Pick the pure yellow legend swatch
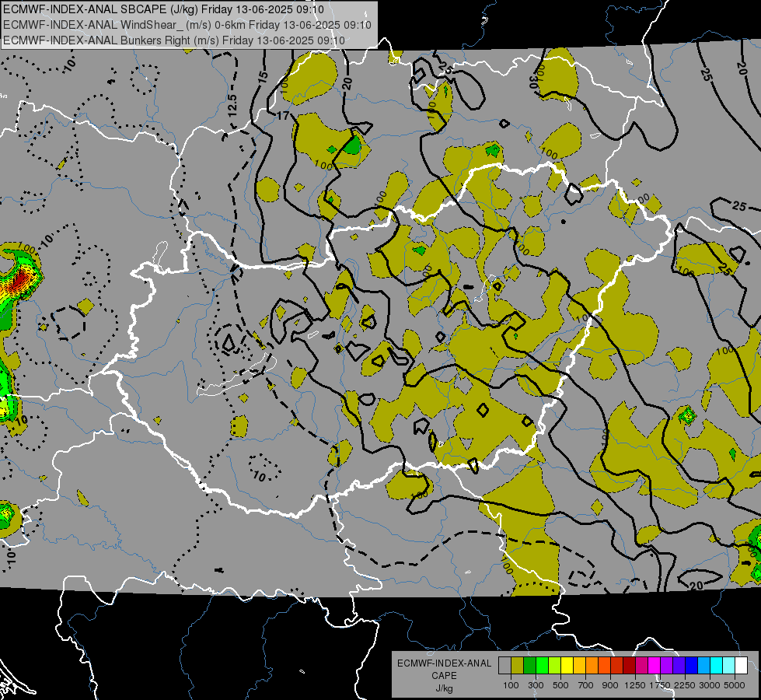This screenshot has width=761, height=700. pos(567,666)
